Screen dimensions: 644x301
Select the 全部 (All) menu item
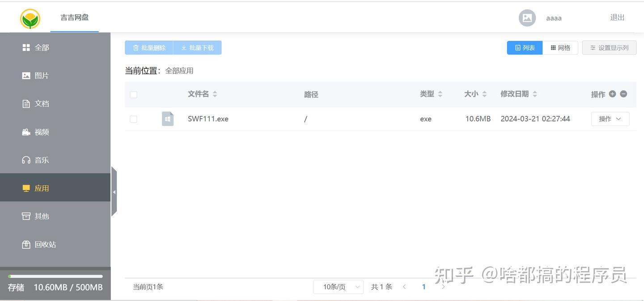click(x=42, y=47)
